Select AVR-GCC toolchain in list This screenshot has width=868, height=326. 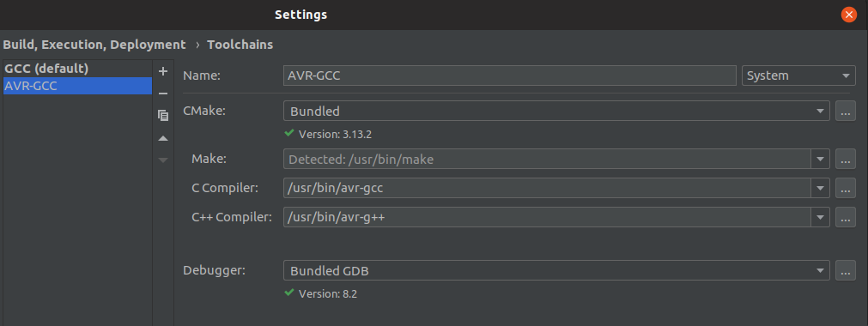point(77,86)
